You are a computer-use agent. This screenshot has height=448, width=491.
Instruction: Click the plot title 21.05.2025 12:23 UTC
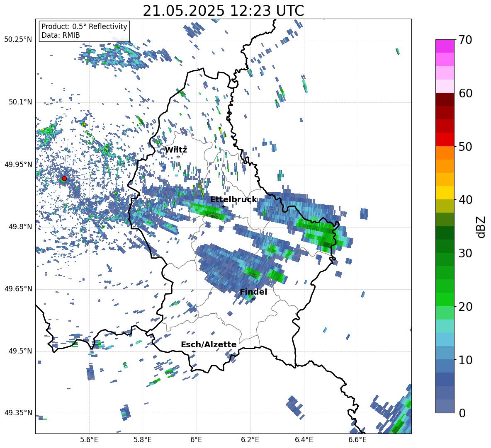click(x=223, y=11)
